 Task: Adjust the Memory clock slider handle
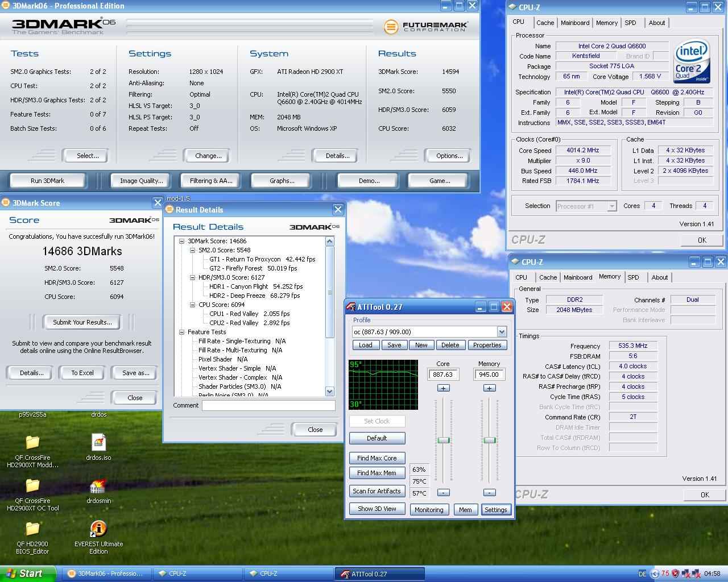[x=489, y=440]
